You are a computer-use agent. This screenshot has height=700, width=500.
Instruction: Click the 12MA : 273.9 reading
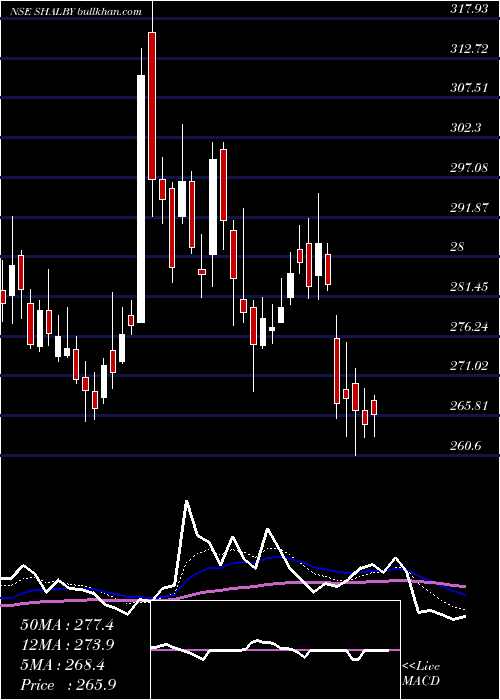(67, 645)
